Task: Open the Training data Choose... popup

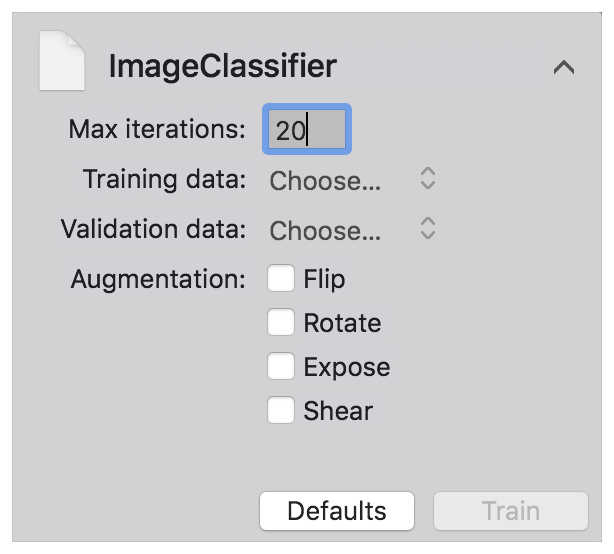Action: coord(326,181)
